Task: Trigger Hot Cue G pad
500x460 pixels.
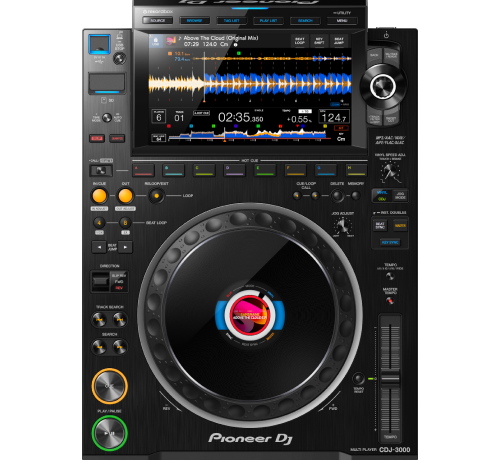Action: [x=325, y=170]
